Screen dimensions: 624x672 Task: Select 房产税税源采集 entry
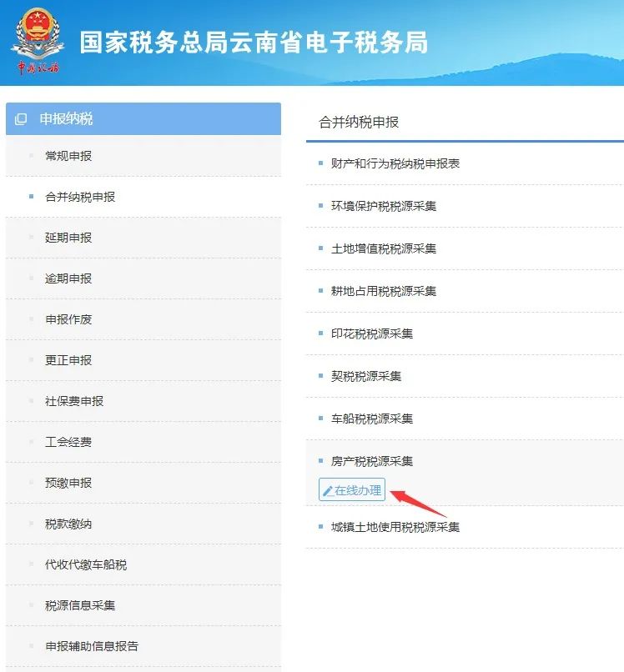point(372,461)
